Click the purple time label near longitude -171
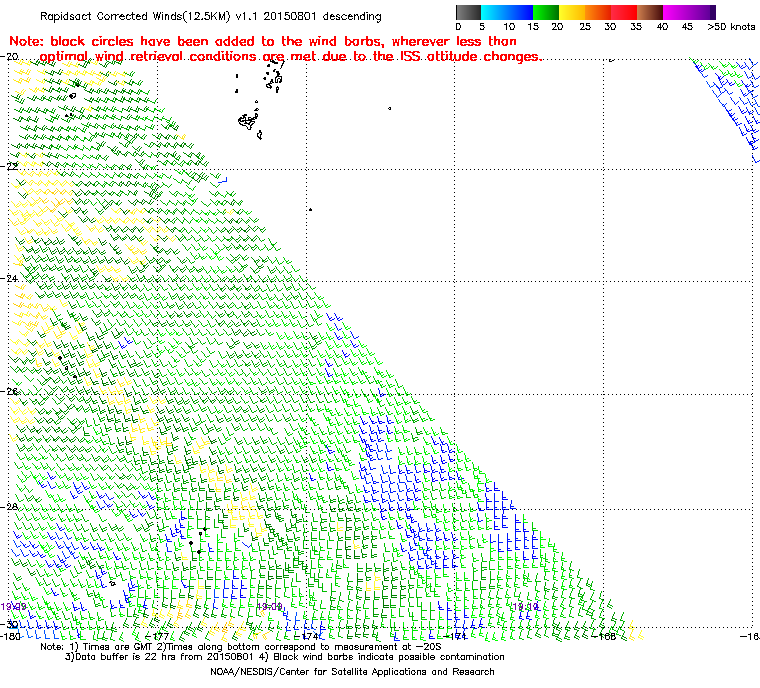 point(525,606)
